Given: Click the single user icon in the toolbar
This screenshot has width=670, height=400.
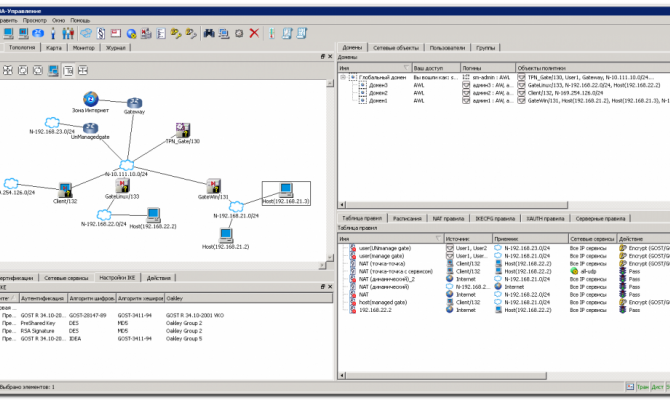Looking at the screenshot, I should 53,33.
